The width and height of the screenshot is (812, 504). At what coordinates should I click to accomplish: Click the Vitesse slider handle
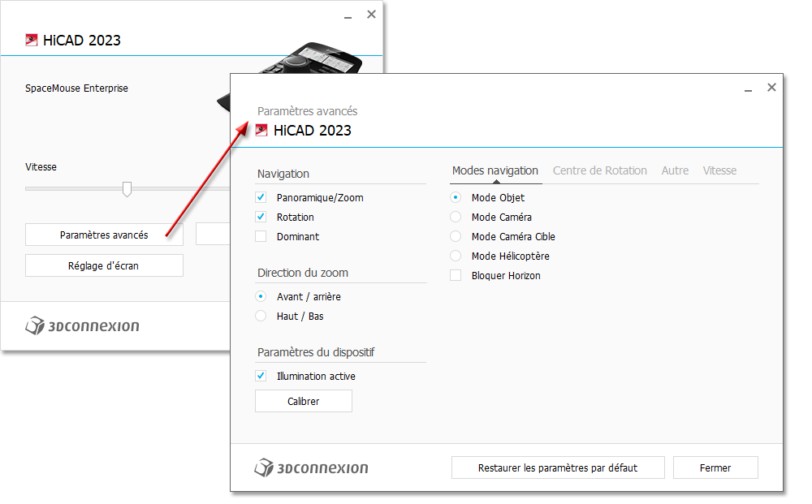[x=127, y=189]
